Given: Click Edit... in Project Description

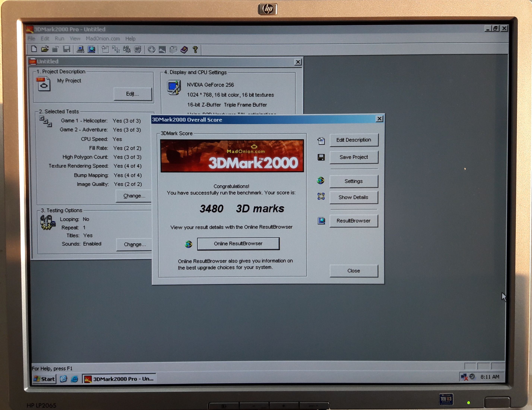Looking at the screenshot, I should (133, 94).
